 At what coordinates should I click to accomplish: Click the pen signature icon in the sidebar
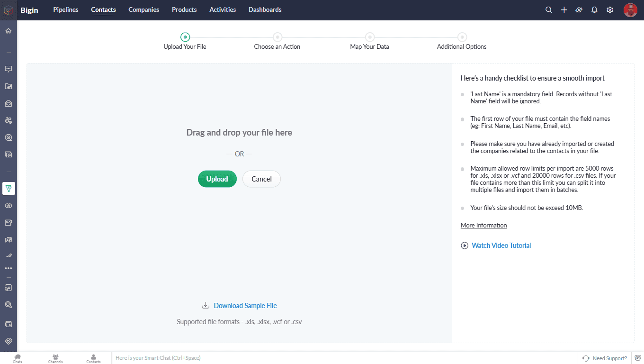[9, 256]
